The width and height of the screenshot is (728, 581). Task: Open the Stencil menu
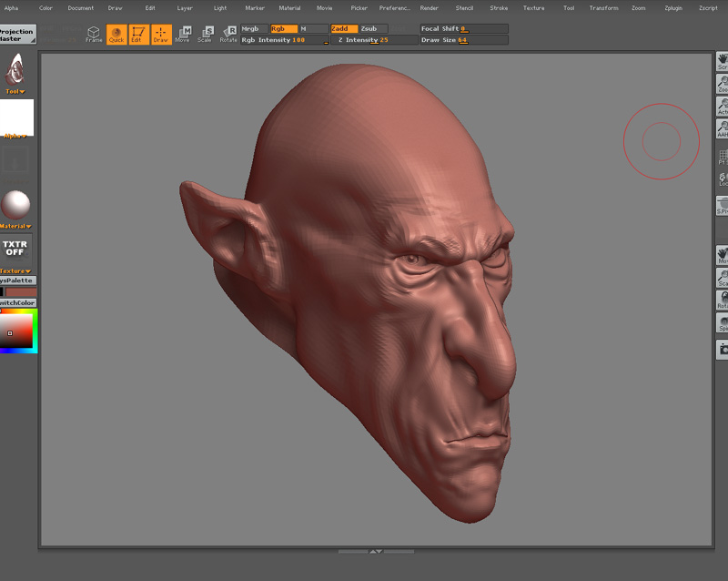click(x=464, y=8)
